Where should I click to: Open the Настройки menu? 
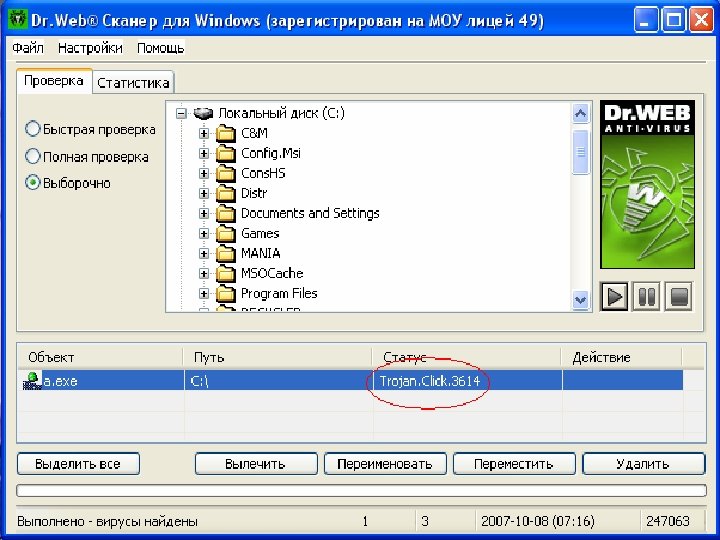[90, 48]
